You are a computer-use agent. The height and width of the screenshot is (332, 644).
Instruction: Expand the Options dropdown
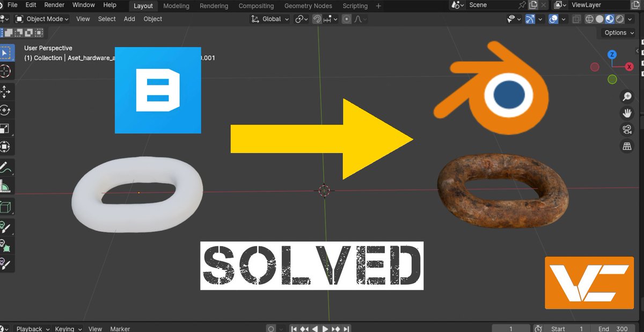pyautogui.click(x=619, y=33)
